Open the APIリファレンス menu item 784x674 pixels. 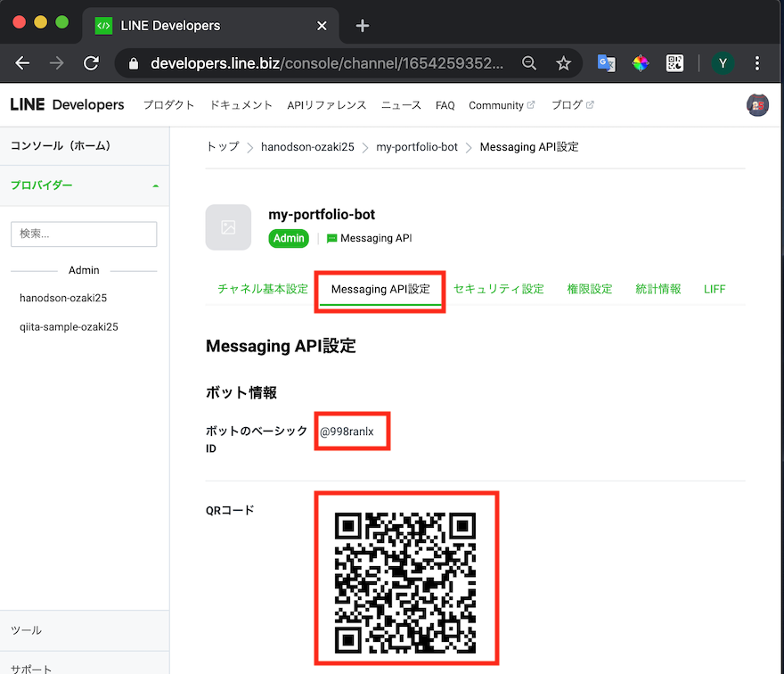coord(326,105)
